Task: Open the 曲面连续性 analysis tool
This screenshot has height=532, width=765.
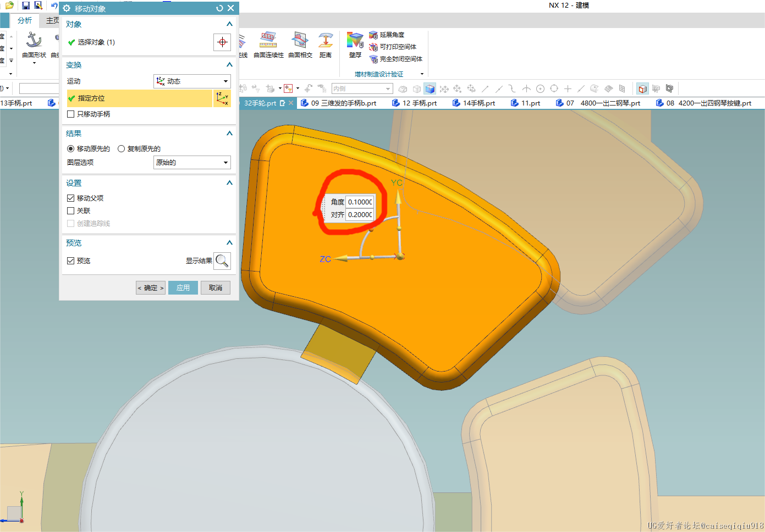Action: tap(268, 45)
